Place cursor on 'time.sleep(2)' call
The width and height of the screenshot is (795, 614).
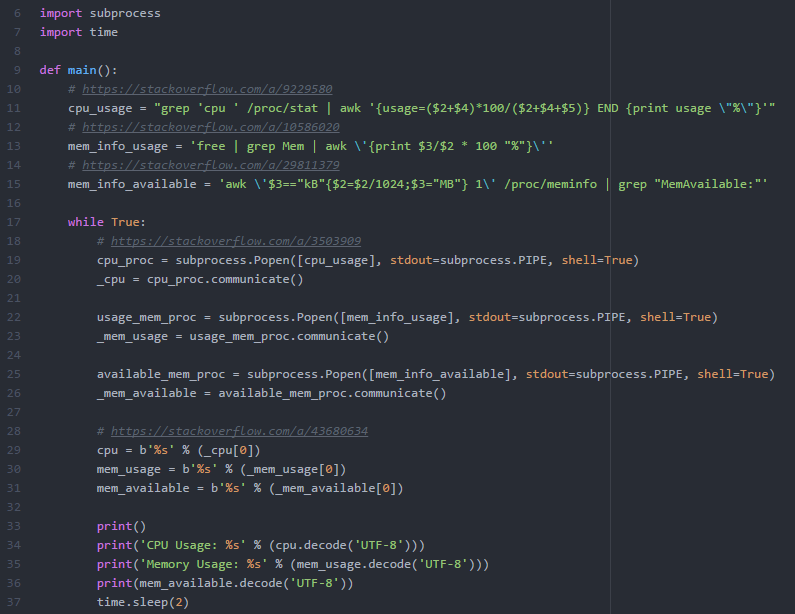coord(142,603)
